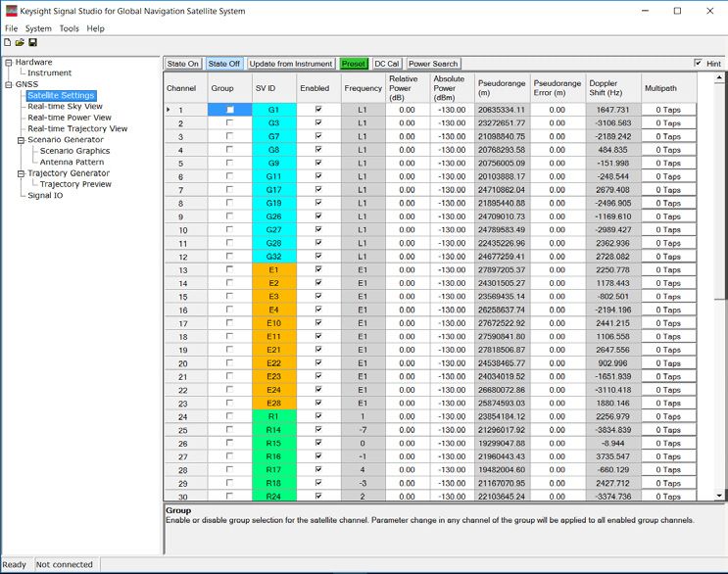
Task: Click the cyan G1 SV ID cell
Action: [x=274, y=110]
